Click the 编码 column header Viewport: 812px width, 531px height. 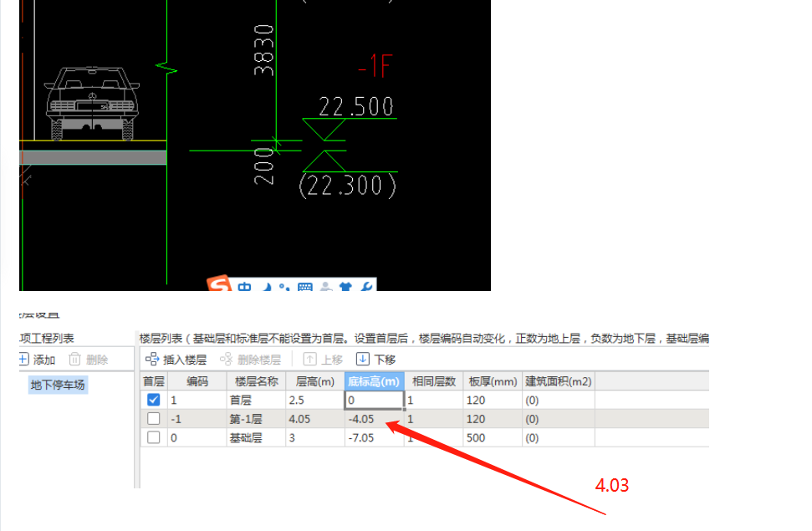coord(197,381)
